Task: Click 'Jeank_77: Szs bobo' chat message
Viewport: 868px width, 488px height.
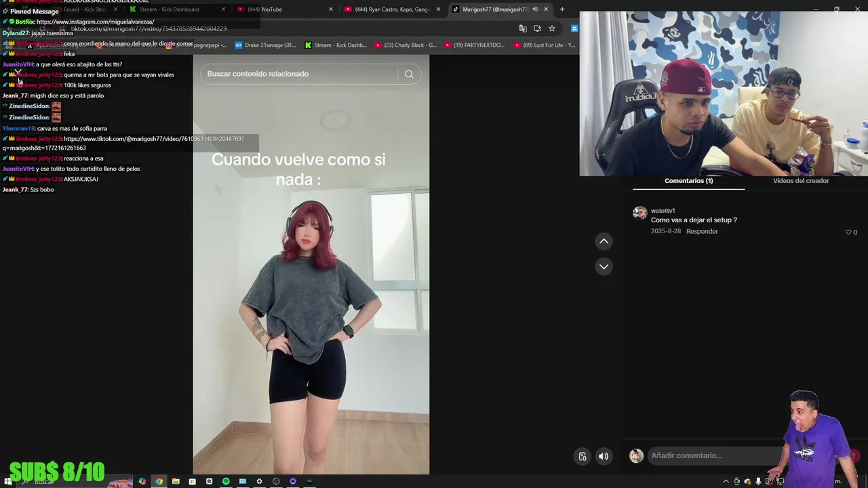Action: click(28, 190)
